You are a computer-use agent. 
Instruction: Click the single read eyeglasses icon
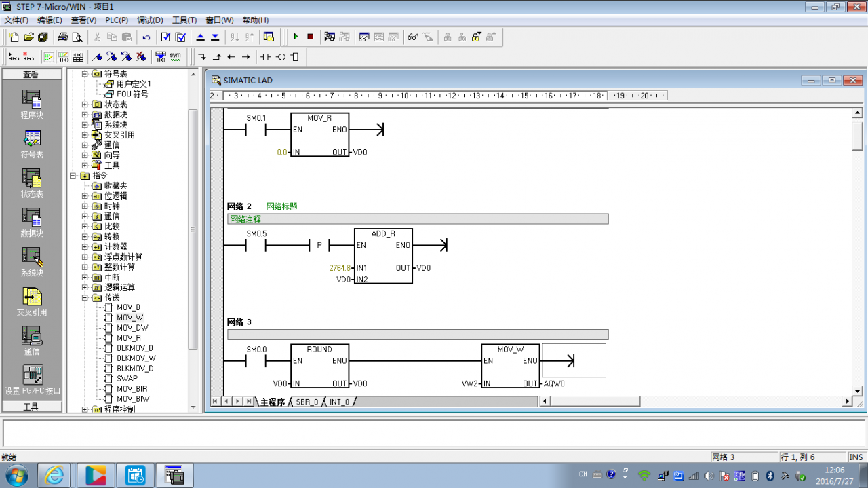coord(412,37)
